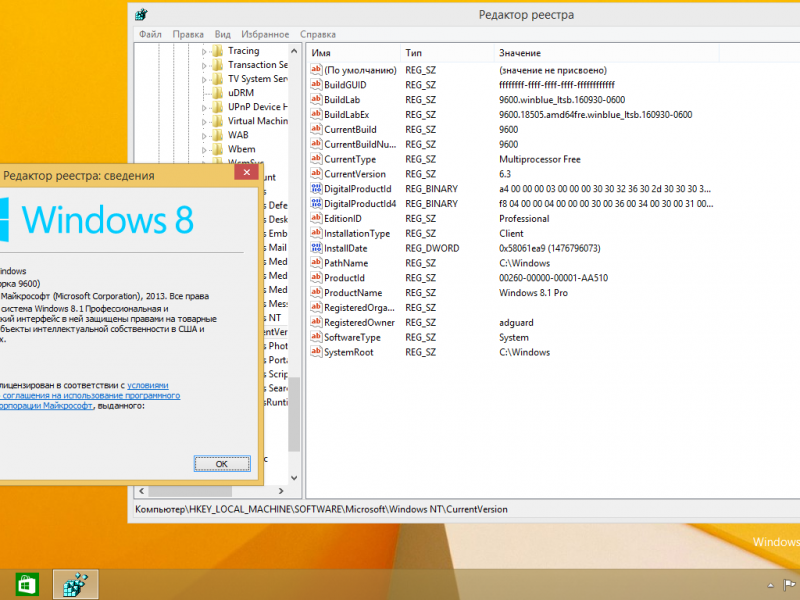Click the DigitalProductId binary value icon
This screenshot has height=600, width=800.
316,189
